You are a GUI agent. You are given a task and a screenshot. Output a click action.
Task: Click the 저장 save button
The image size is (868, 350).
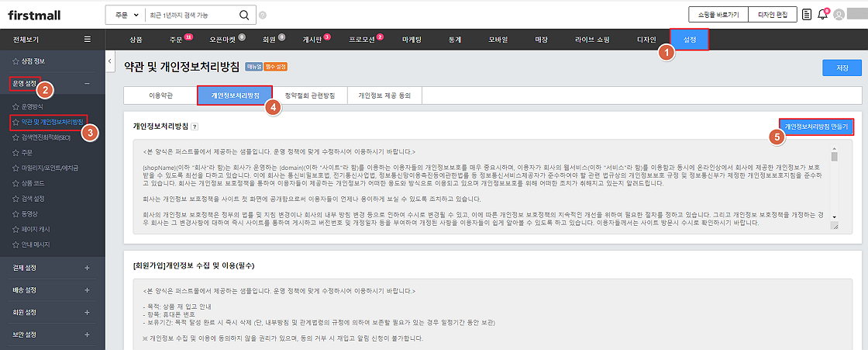(842, 67)
